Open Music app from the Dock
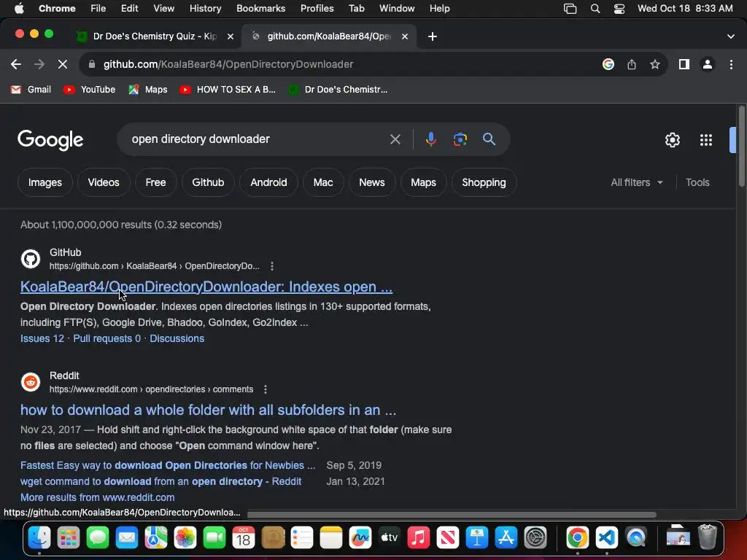The width and height of the screenshot is (747, 560). (x=418, y=538)
